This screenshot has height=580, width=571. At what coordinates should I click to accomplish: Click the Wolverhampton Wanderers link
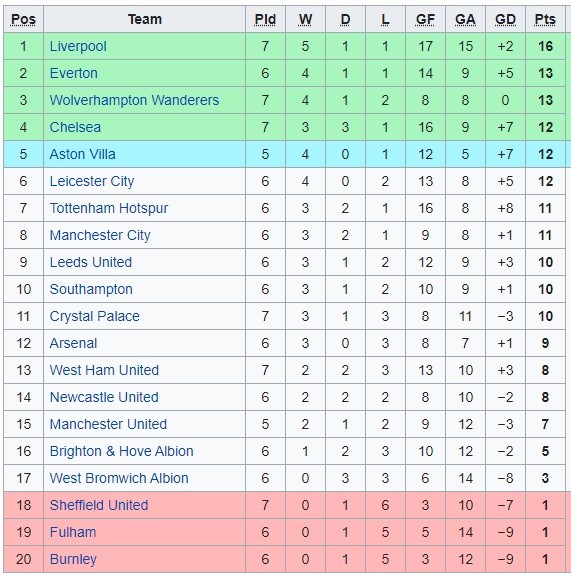(x=134, y=100)
